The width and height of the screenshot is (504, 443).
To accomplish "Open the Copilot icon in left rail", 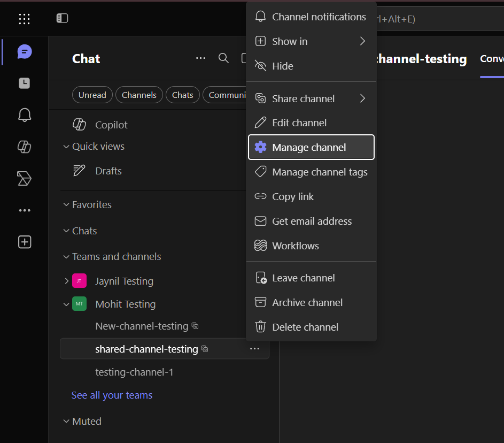I will click(x=25, y=147).
